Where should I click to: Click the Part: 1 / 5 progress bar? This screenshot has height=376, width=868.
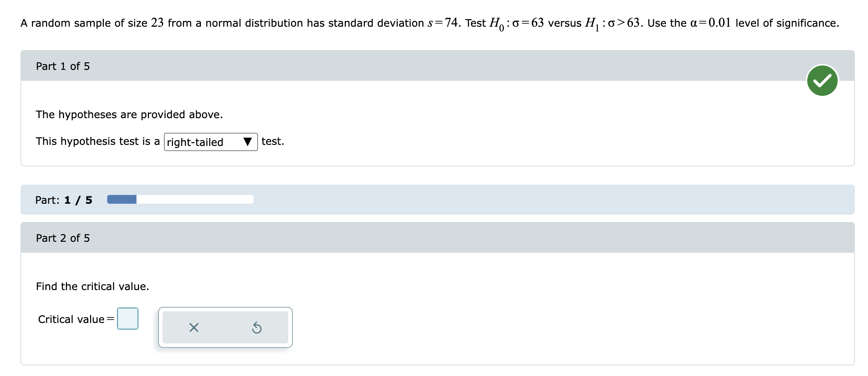pos(179,200)
